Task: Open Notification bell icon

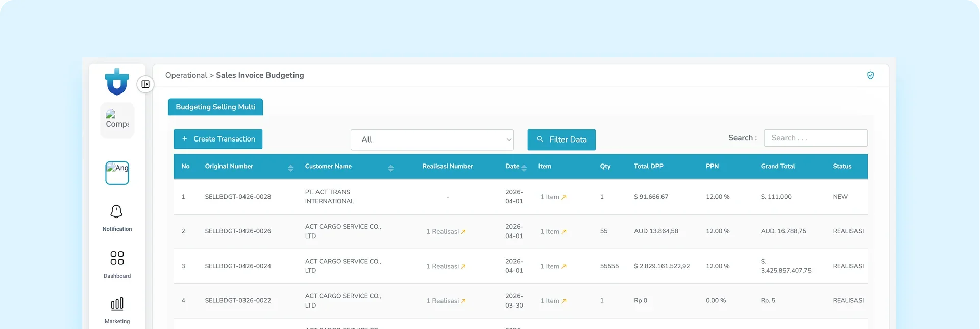Action: click(x=116, y=212)
